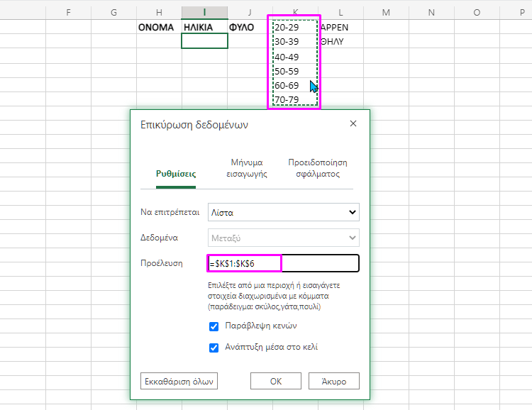
Task: Close the Επικύρωση δεδομένων dialog
Action: click(x=353, y=124)
